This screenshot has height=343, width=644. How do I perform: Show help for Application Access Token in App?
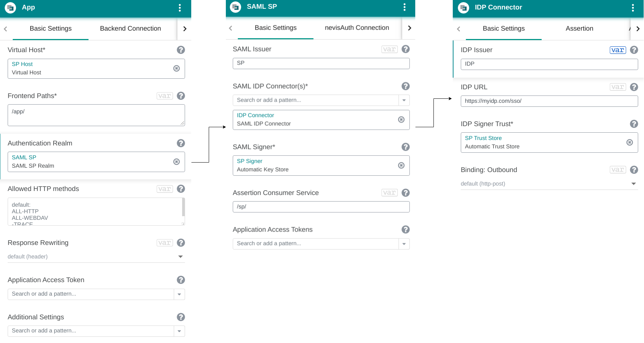pos(181,280)
